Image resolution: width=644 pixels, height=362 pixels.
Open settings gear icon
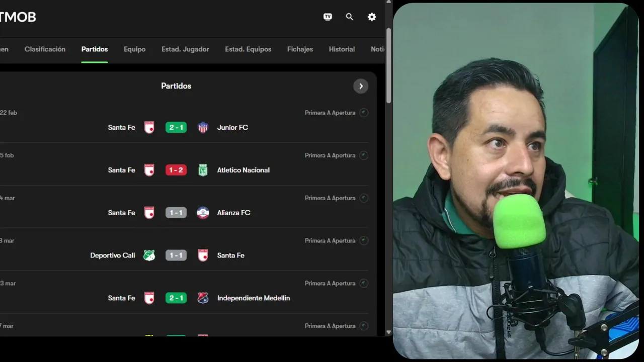click(372, 17)
